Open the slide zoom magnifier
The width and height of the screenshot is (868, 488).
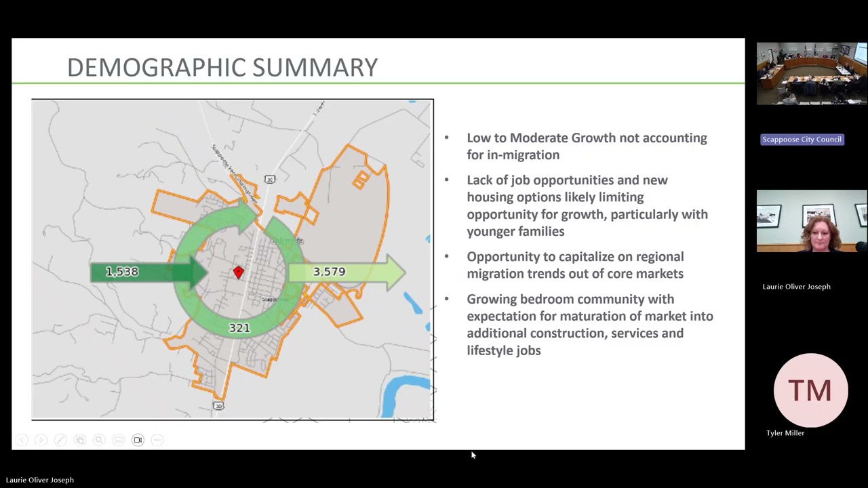[x=99, y=440]
